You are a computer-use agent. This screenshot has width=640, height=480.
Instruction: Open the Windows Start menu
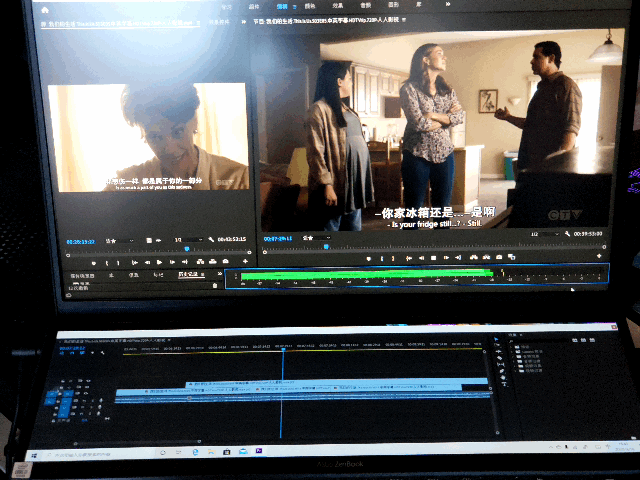[x=34, y=455]
